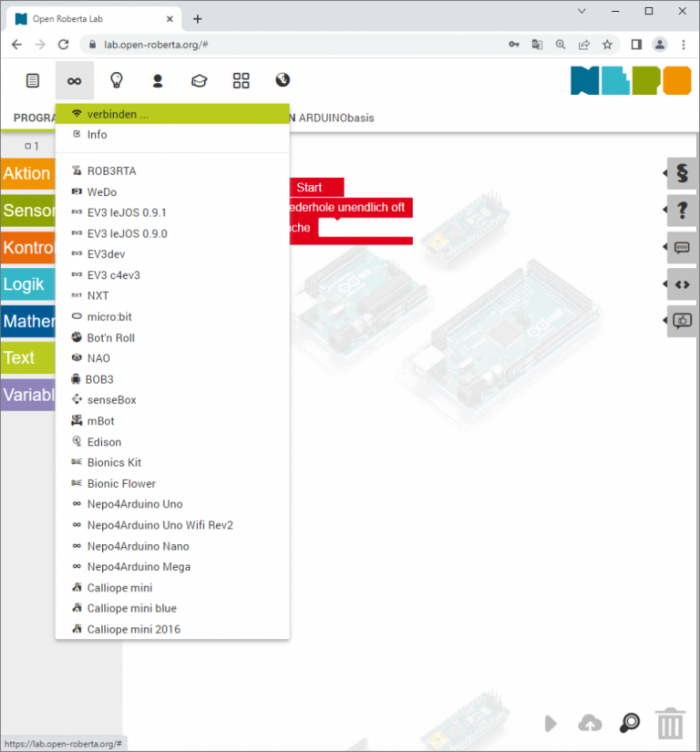
Task: Click the translate page icon
Action: (537, 45)
